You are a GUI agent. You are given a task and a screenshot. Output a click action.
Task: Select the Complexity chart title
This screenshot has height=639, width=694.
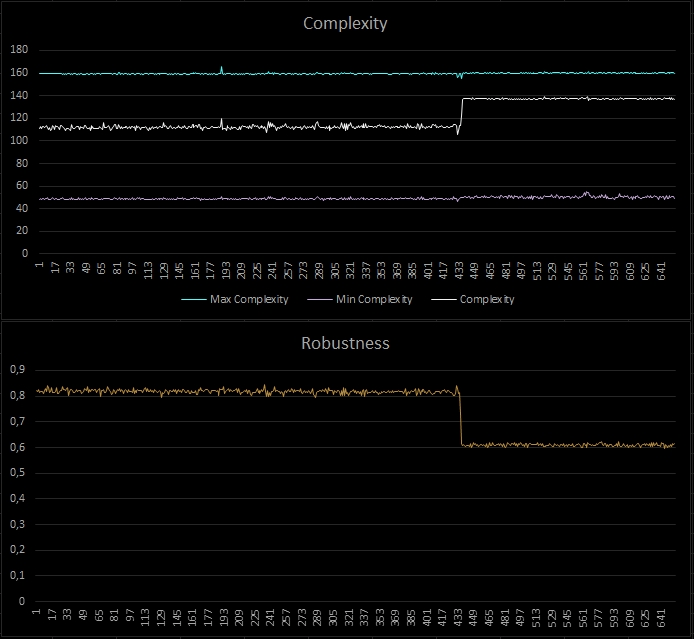[345, 23]
